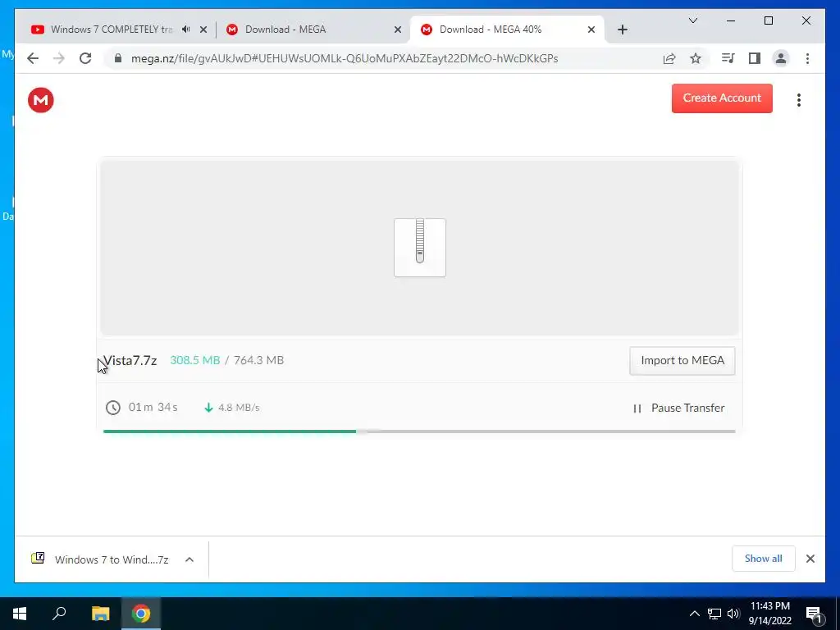Go forward in browser history
Image resolution: width=840 pixels, height=630 pixels.
(59, 58)
